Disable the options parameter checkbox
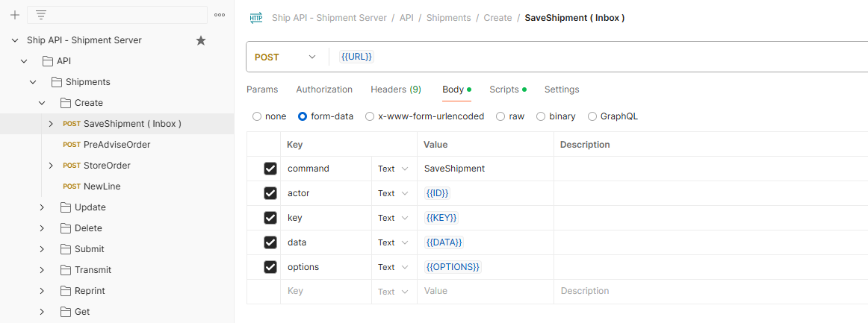 [x=270, y=267]
